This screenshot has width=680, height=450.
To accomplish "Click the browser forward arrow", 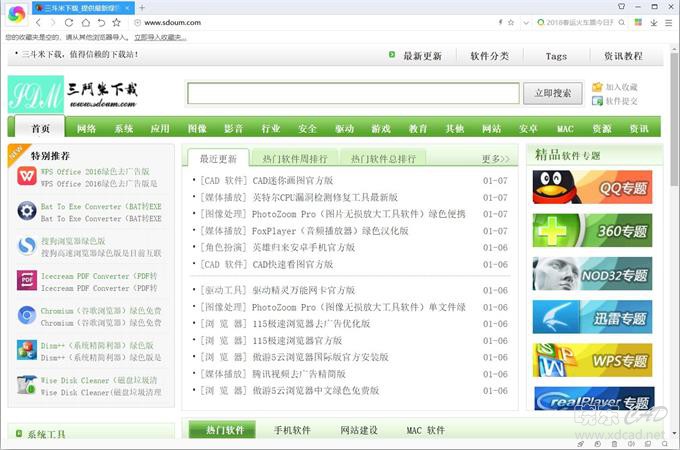I will coord(53,23).
